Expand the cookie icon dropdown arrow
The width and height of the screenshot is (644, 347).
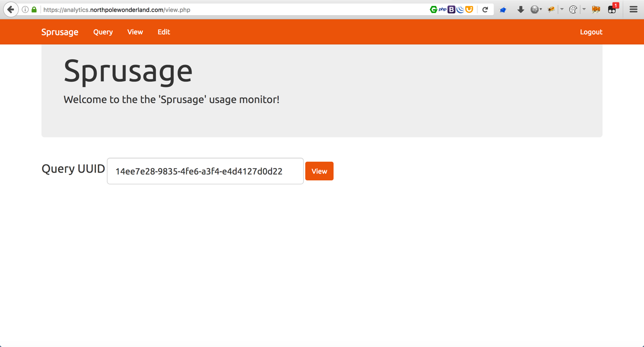click(584, 9)
